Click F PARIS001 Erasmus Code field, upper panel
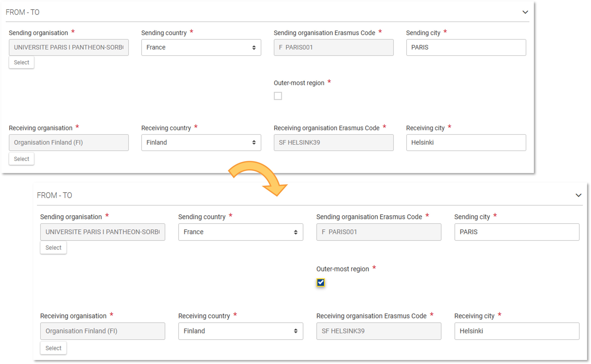 334,47
